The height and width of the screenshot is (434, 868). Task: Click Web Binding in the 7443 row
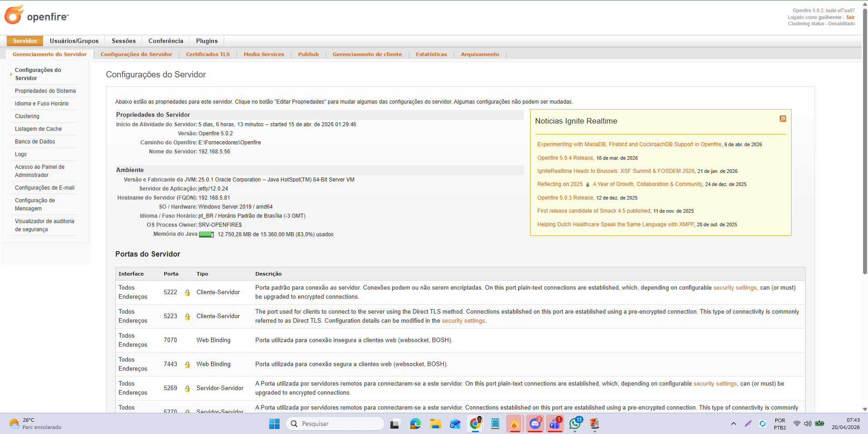[x=213, y=364]
